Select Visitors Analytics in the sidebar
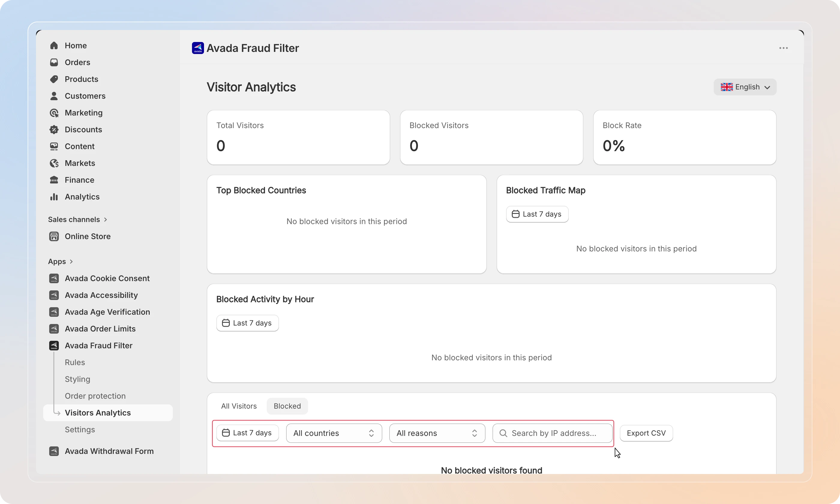Screen dimensions: 840x504 [x=108, y=412]
